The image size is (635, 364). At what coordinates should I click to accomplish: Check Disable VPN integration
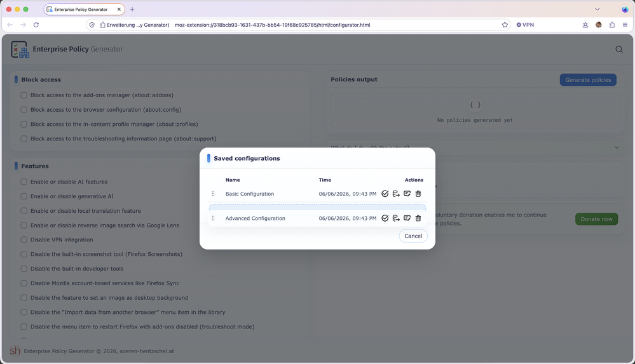click(x=24, y=239)
